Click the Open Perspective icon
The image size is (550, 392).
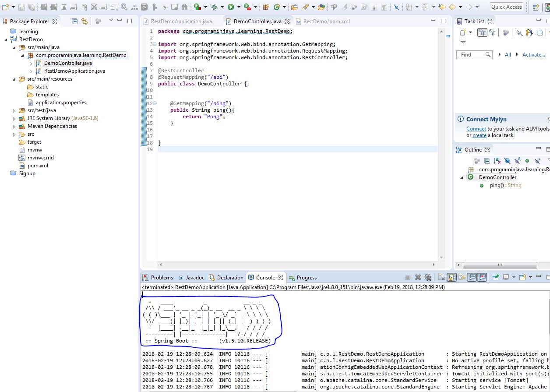tap(536, 7)
